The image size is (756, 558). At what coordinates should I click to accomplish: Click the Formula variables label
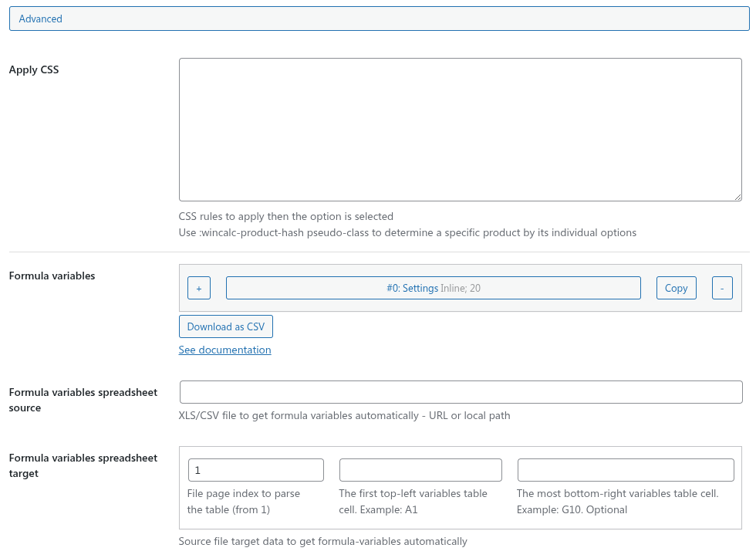(52, 276)
